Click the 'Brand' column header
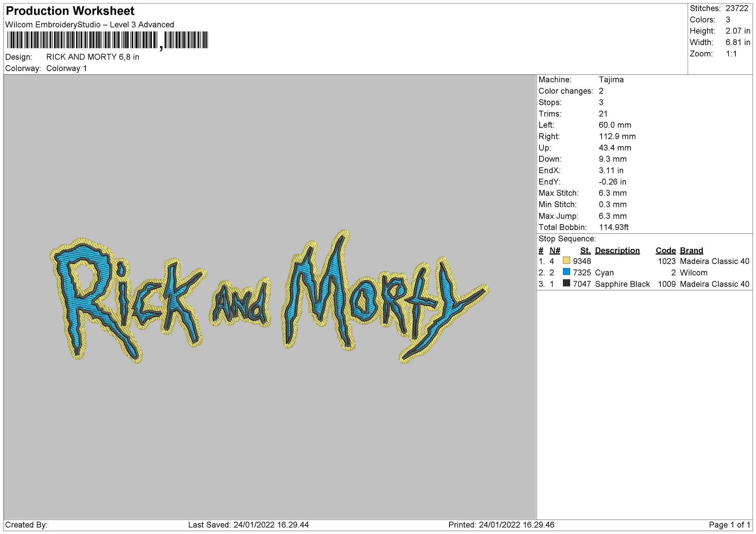Viewport: 756px width, 534px height. click(691, 250)
